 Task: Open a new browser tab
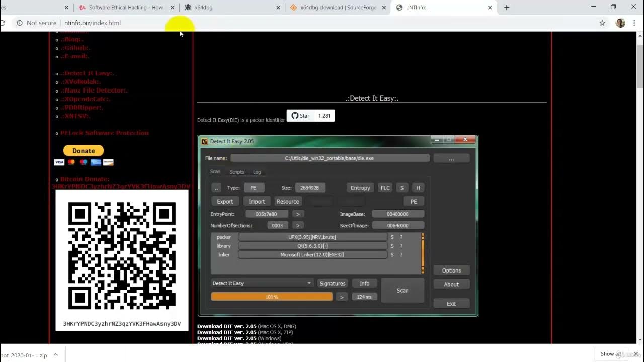[x=507, y=8]
